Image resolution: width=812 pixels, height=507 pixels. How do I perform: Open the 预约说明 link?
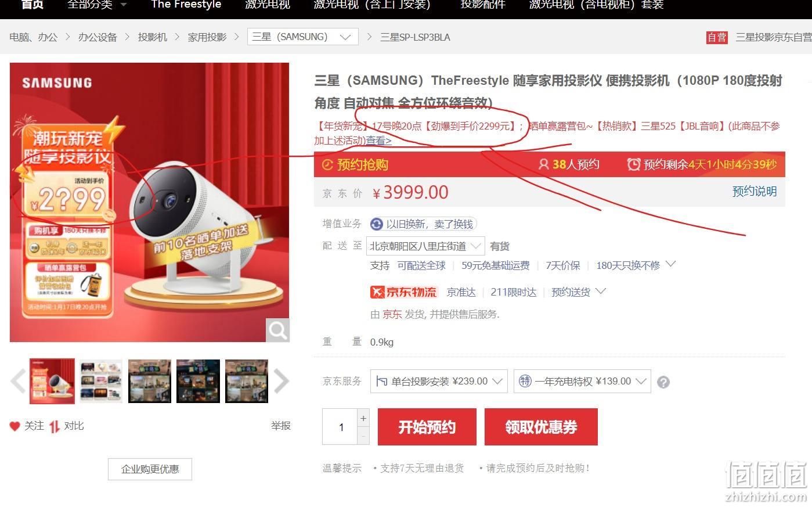[755, 192]
